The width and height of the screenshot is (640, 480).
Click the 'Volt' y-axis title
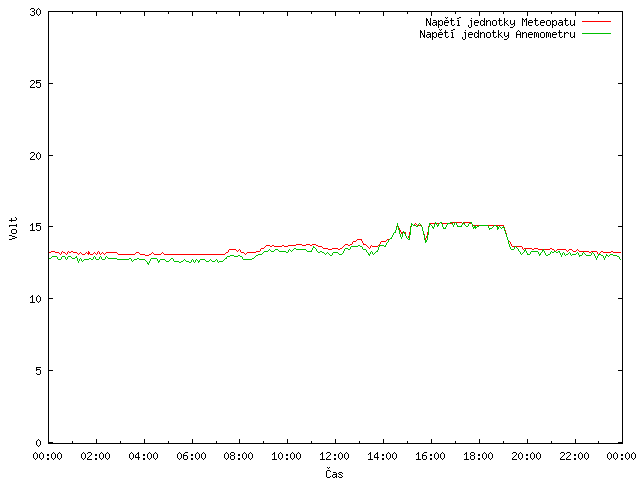(x=13, y=228)
